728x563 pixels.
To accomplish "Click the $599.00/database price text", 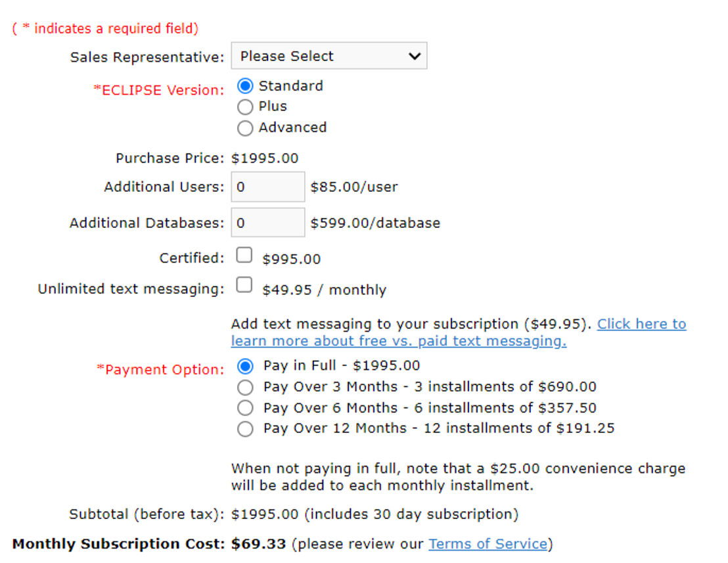I will [375, 223].
